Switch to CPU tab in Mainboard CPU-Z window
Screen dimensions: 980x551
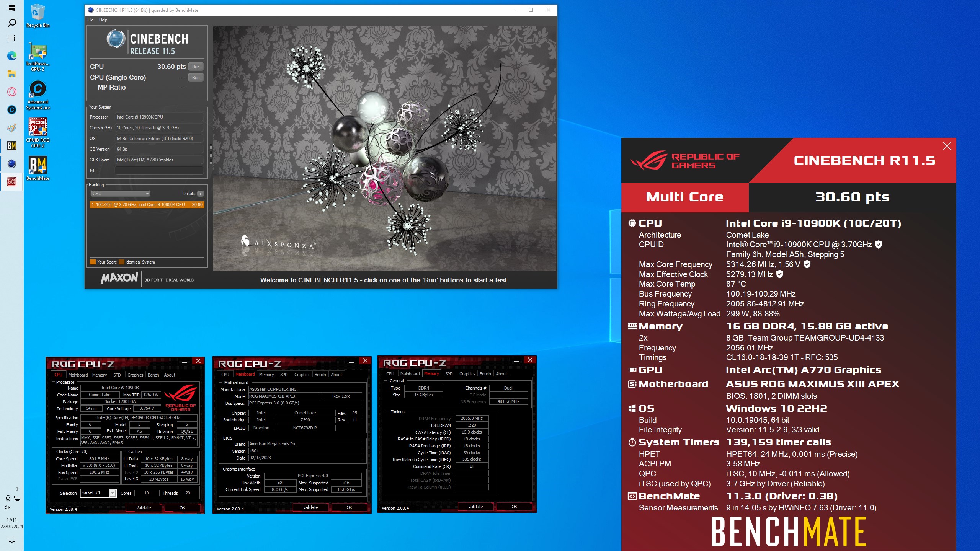pyautogui.click(x=225, y=375)
